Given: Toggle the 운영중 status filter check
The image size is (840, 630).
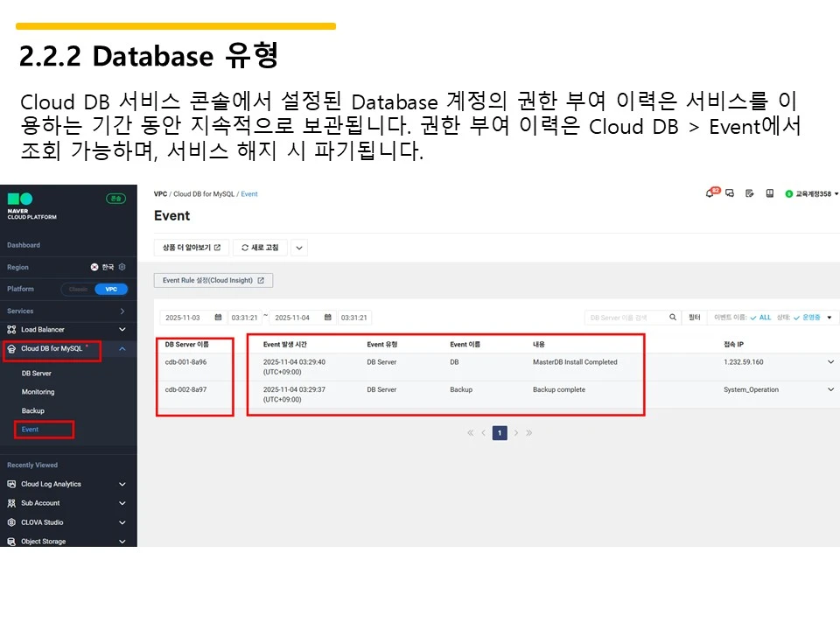Looking at the screenshot, I should (796, 318).
